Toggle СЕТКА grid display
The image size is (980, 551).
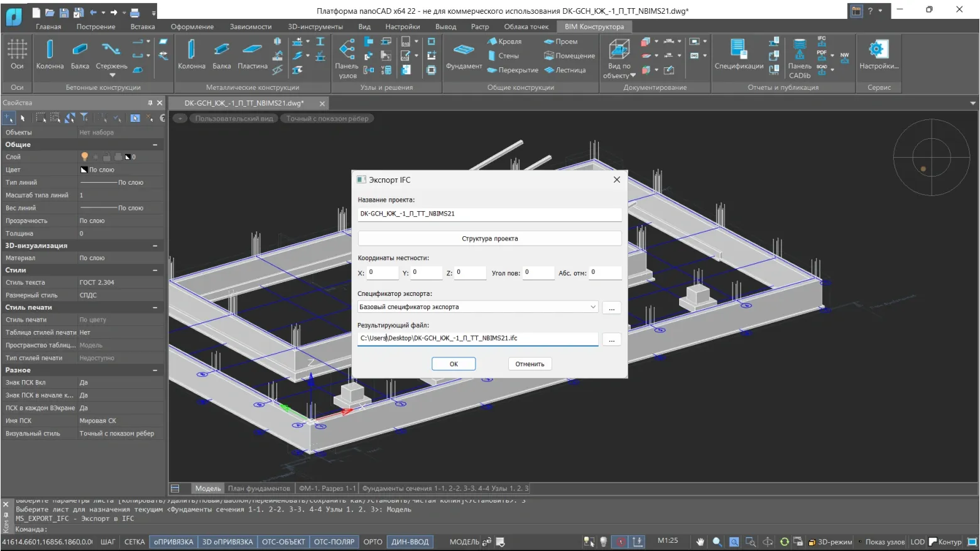pyautogui.click(x=134, y=542)
